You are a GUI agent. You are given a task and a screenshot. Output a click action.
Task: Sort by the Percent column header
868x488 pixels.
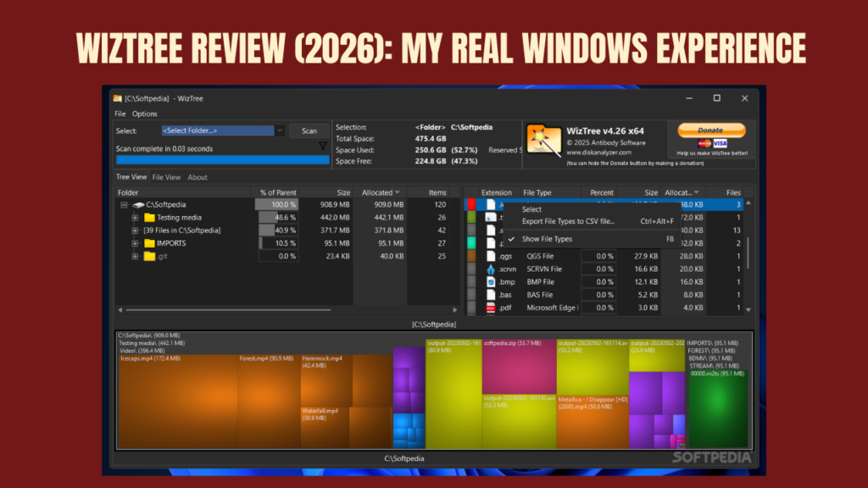point(602,192)
